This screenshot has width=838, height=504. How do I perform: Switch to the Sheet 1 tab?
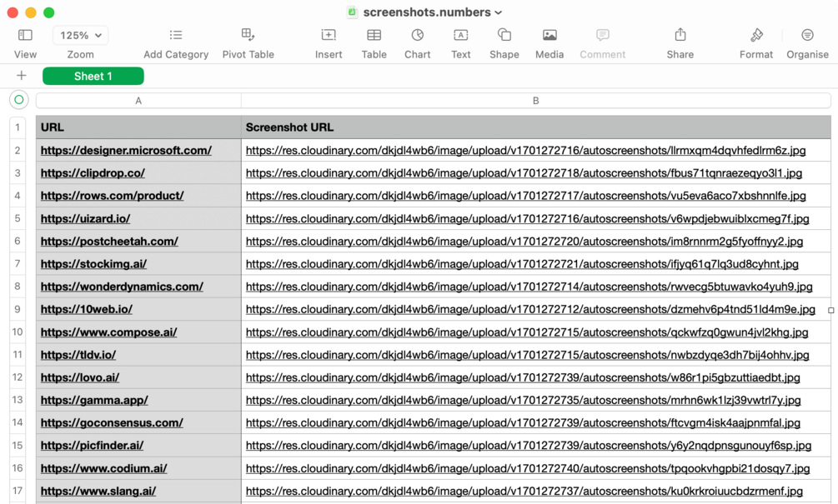(x=93, y=76)
